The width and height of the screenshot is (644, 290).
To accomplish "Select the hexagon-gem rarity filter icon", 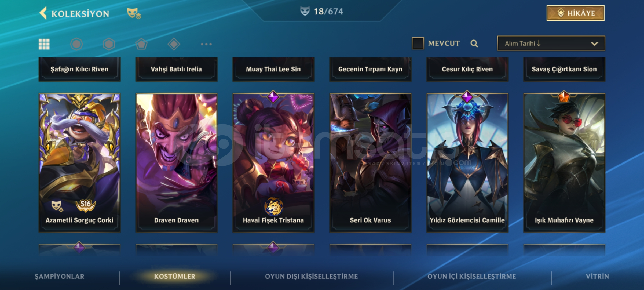I will [109, 44].
